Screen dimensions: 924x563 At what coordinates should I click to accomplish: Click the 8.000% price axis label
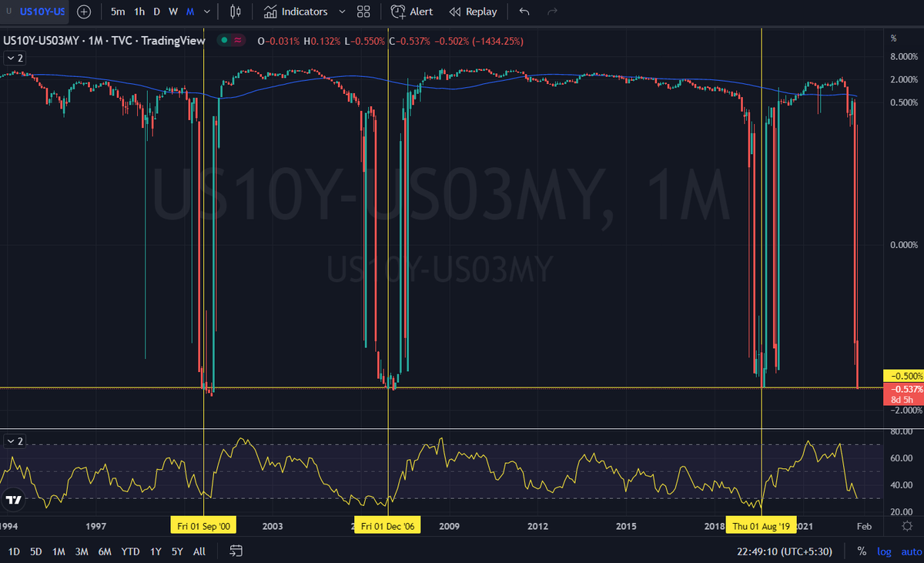(x=906, y=57)
